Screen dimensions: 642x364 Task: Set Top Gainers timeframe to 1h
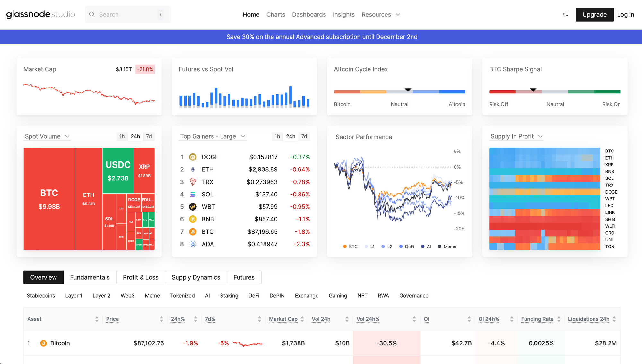click(277, 136)
